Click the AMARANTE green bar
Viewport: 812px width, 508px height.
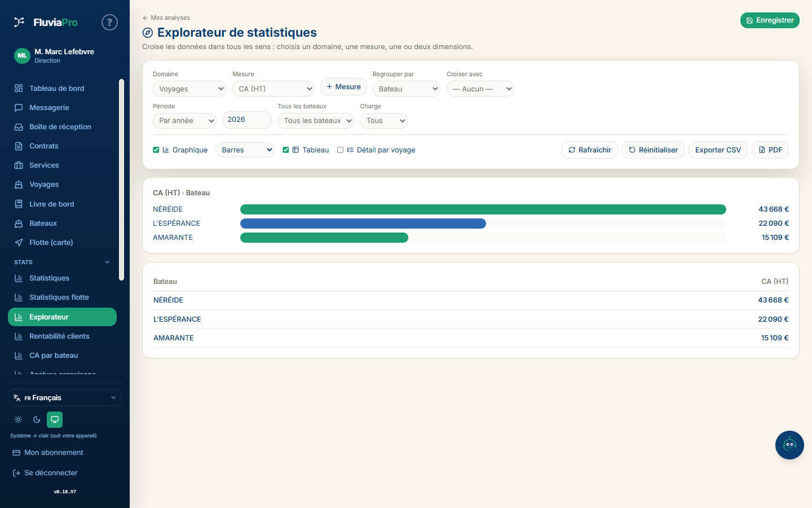(x=324, y=238)
